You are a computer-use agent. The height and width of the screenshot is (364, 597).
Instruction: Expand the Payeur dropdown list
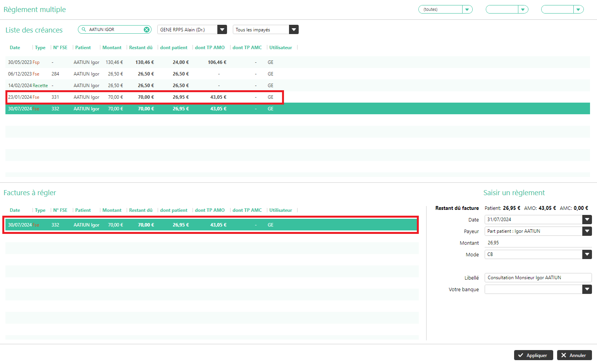(x=587, y=231)
